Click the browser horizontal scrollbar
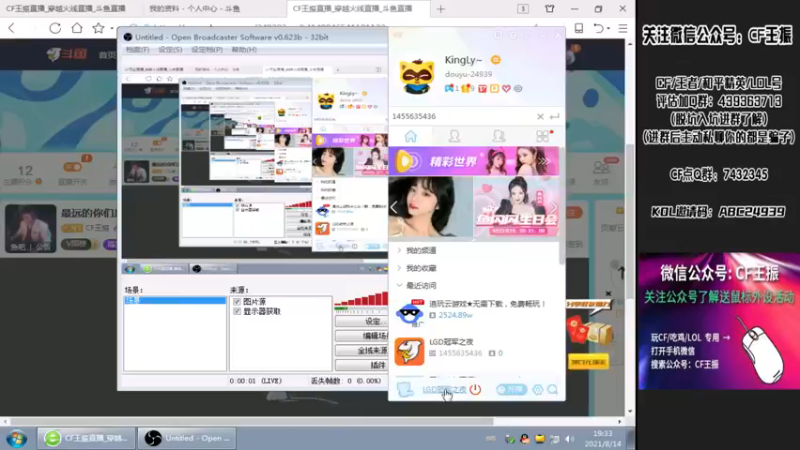Viewport: 800px width, 450px height. (x=253, y=421)
